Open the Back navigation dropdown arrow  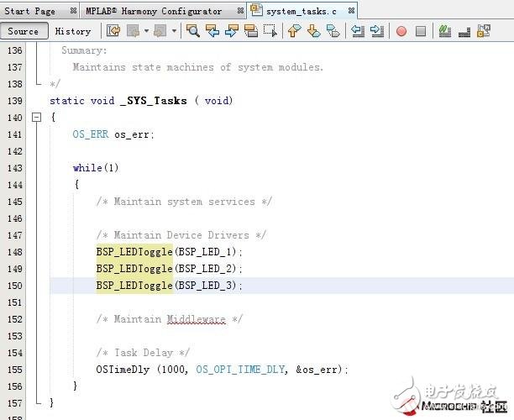tap(146, 31)
